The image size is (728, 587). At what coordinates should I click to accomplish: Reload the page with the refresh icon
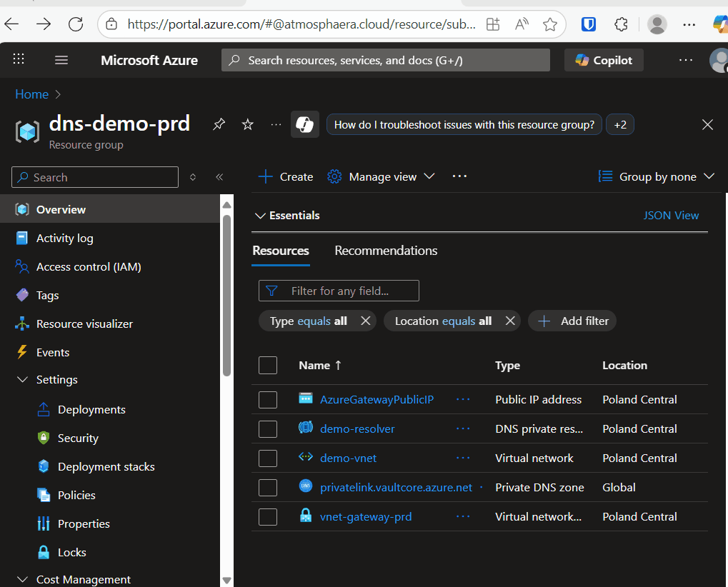[x=76, y=24]
